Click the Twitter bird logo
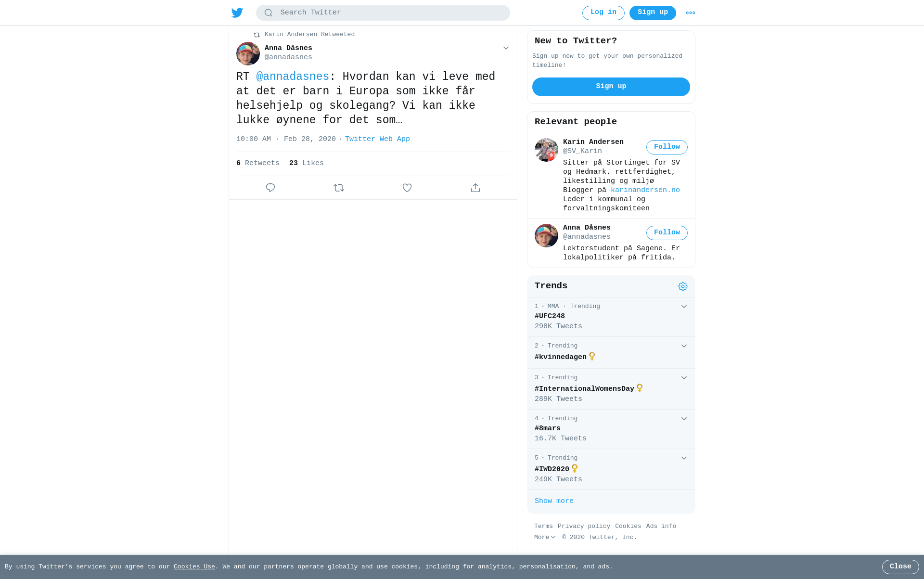 (237, 13)
